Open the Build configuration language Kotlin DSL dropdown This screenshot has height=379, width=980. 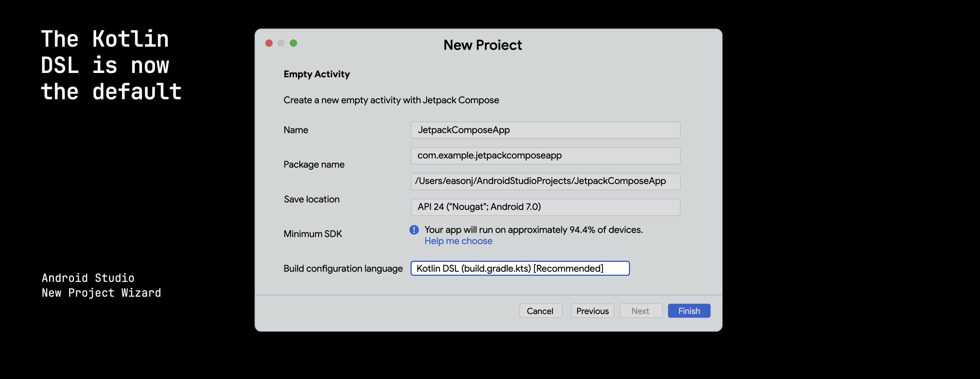click(520, 268)
